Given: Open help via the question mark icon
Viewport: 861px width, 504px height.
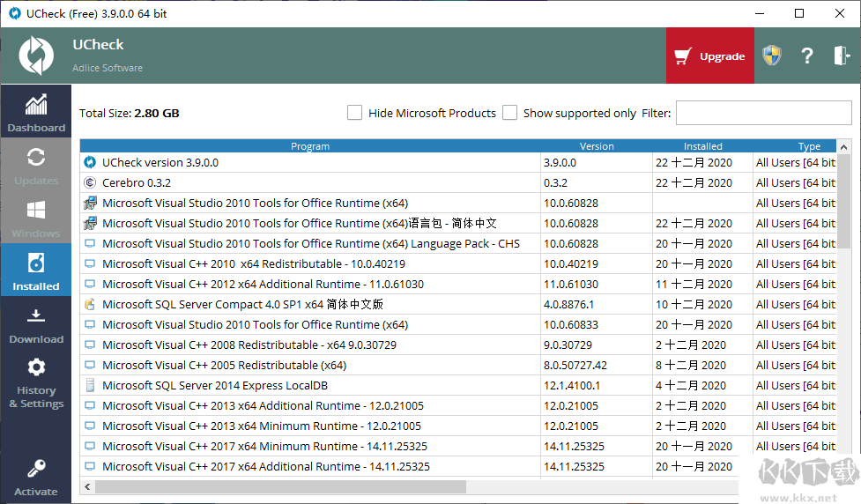Looking at the screenshot, I should (x=806, y=56).
